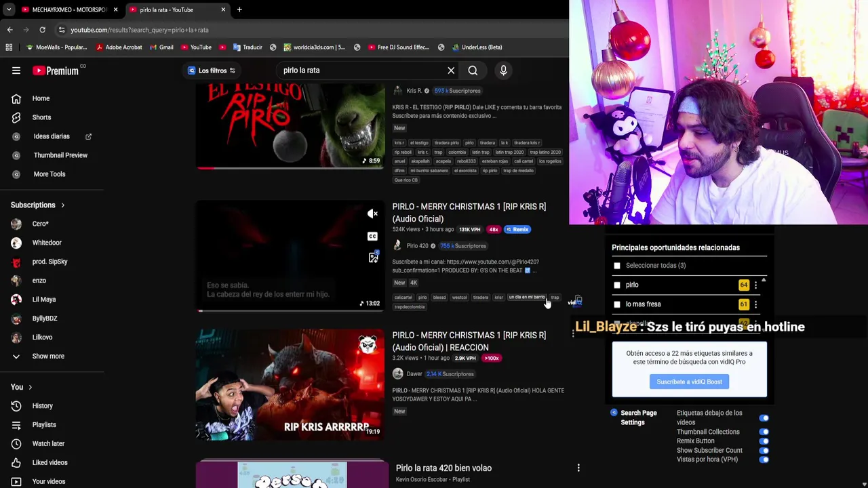Toggle the Remix Button switch
Image resolution: width=868 pixels, height=488 pixels.
(764, 441)
